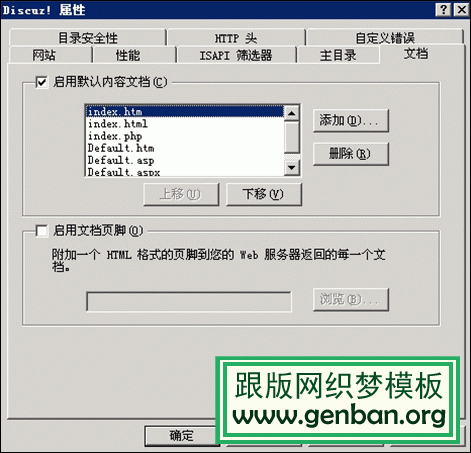Open the ISAPI 筛选器 tab
This screenshot has height=453, width=471.
236,55
